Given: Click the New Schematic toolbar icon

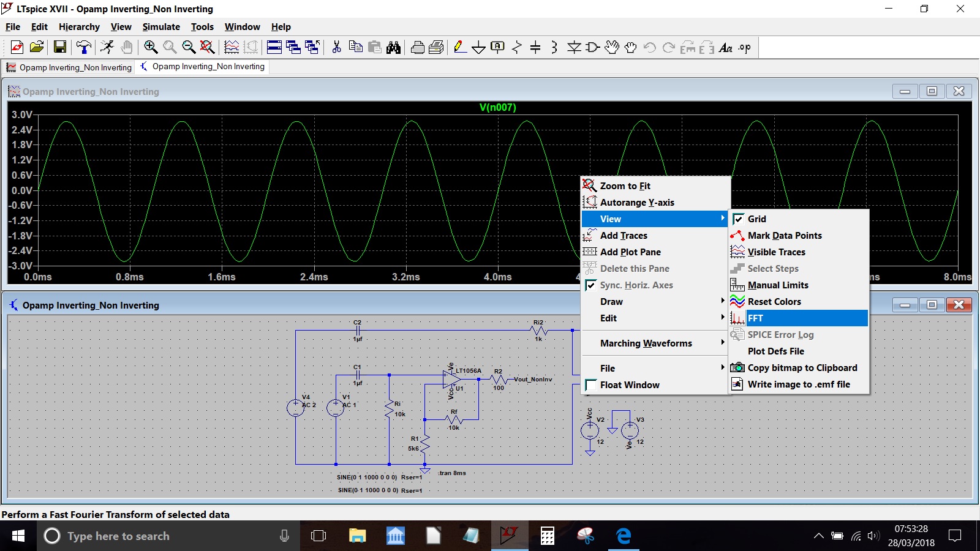Looking at the screenshot, I should click(17, 48).
